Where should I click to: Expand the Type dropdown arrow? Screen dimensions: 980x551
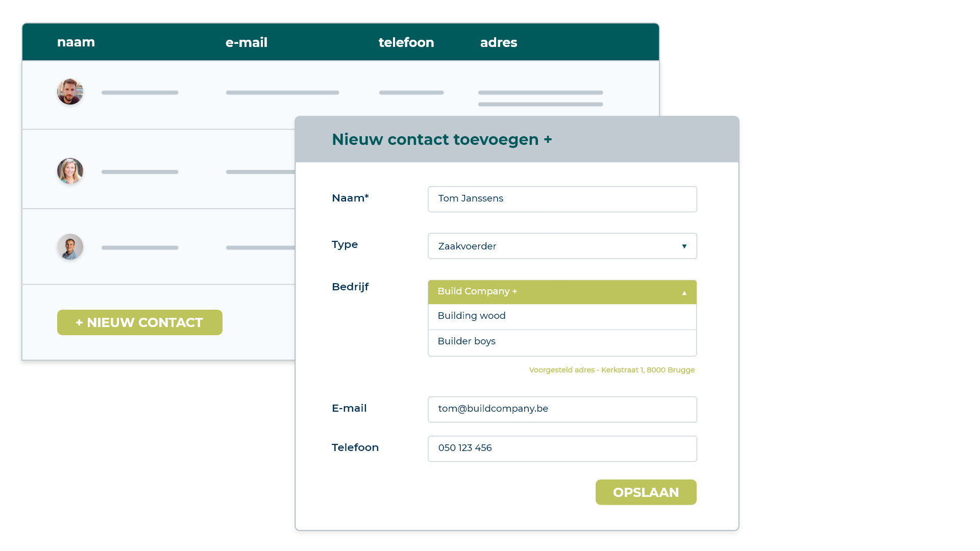(684, 246)
